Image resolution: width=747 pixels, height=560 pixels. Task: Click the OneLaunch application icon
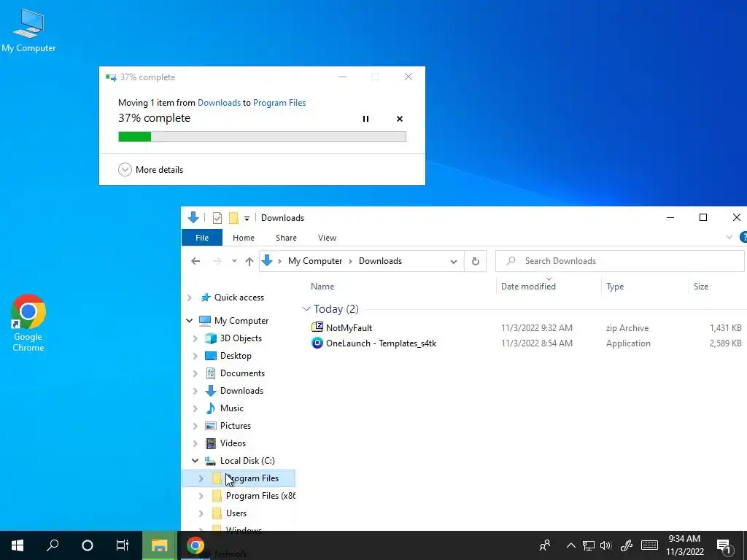point(317,343)
